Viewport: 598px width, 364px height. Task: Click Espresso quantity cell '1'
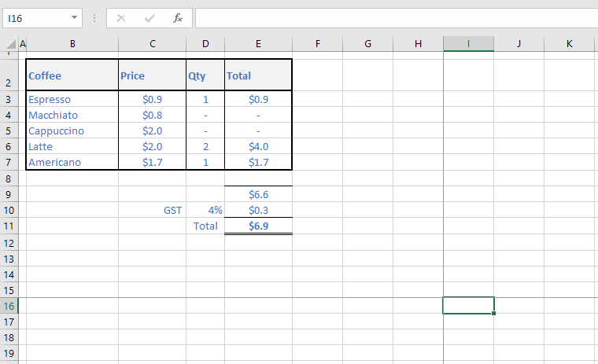point(205,99)
